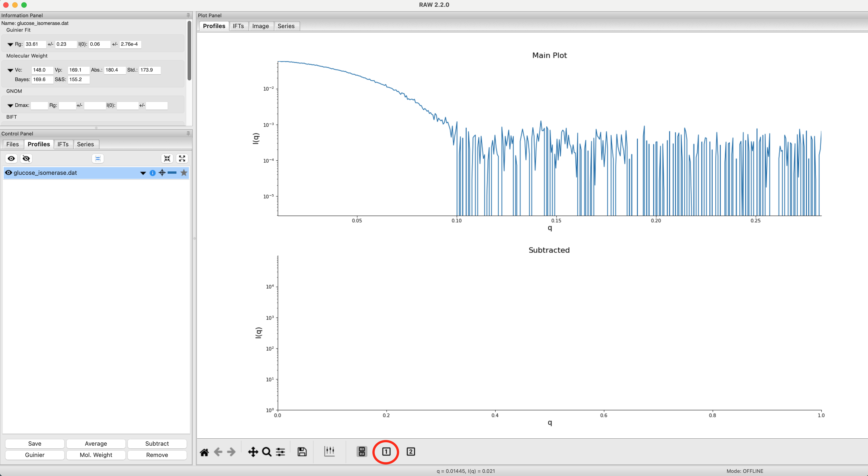Open info icon for glucose_isomerase.dat
This screenshot has height=476, width=868.
click(153, 173)
